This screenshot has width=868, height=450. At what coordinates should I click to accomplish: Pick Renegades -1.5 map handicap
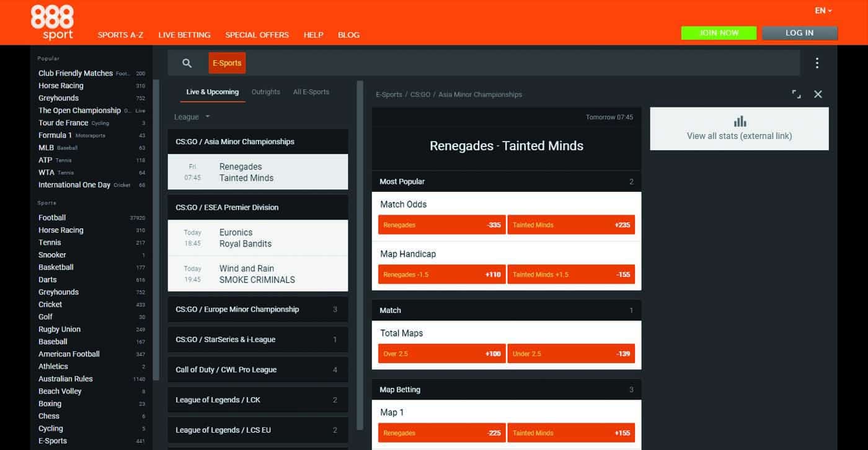[441, 274]
